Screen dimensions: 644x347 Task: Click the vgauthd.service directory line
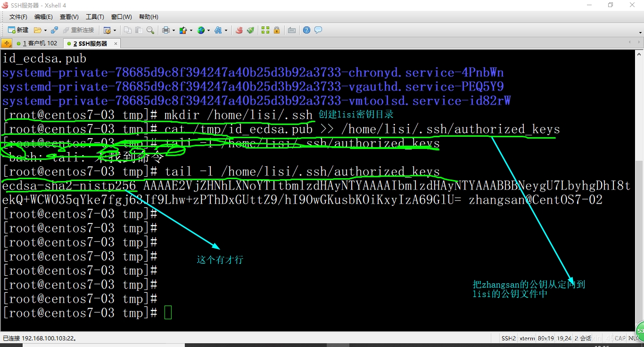tap(253, 87)
